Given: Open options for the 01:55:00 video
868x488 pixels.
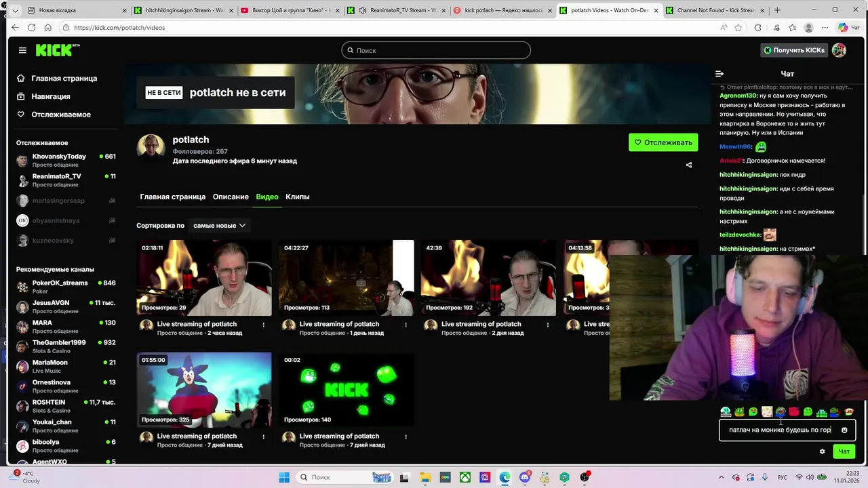Looking at the screenshot, I should (x=264, y=436).
